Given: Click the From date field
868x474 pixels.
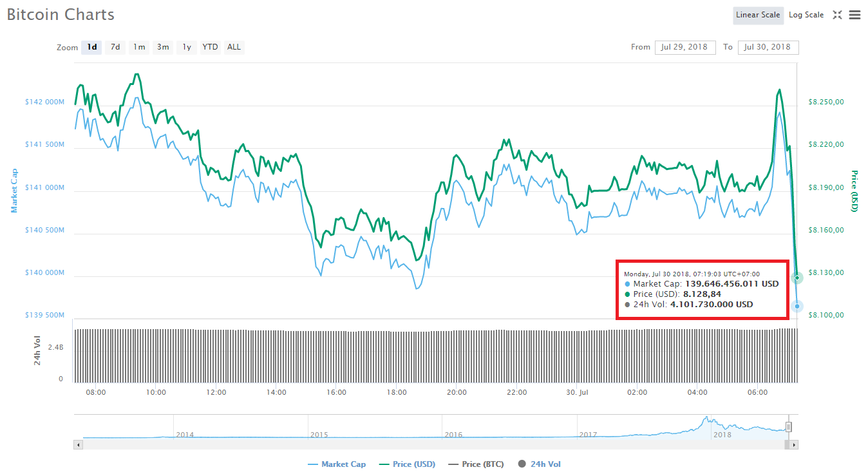Looking at the screenshot, I should (x=684, y=47).
